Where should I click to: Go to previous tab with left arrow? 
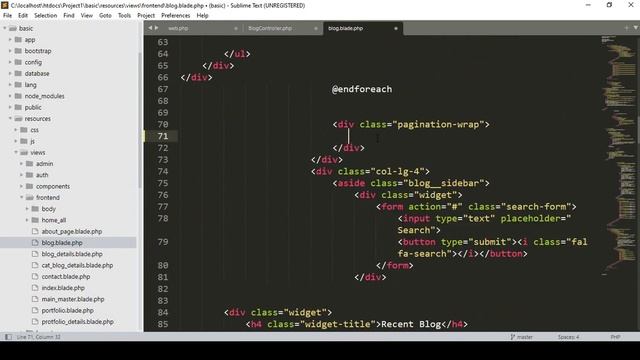pyautogui.click(x=150, y=28)
